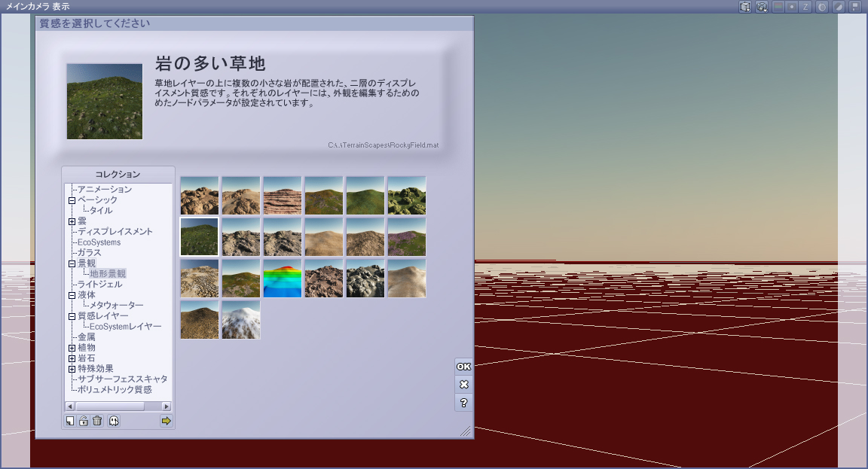Click the 雲 collection label
The height and width of the screenshot is (469, 868).
[x=82, y=221]
